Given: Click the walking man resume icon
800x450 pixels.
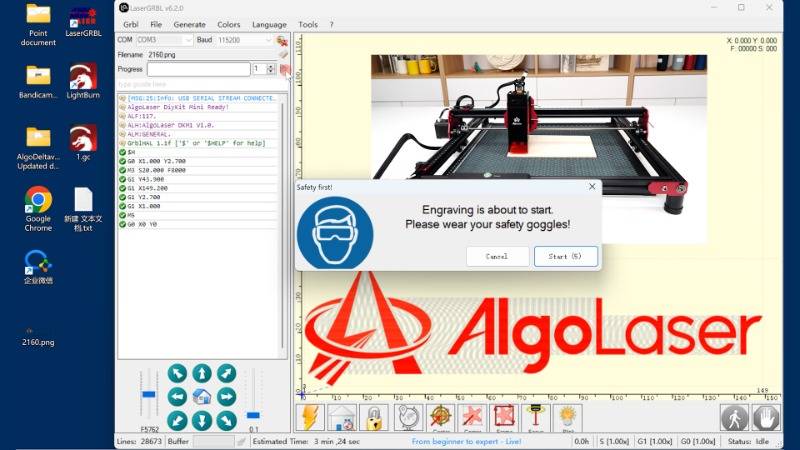Looking at the screenshot, I should coord(734,417).
